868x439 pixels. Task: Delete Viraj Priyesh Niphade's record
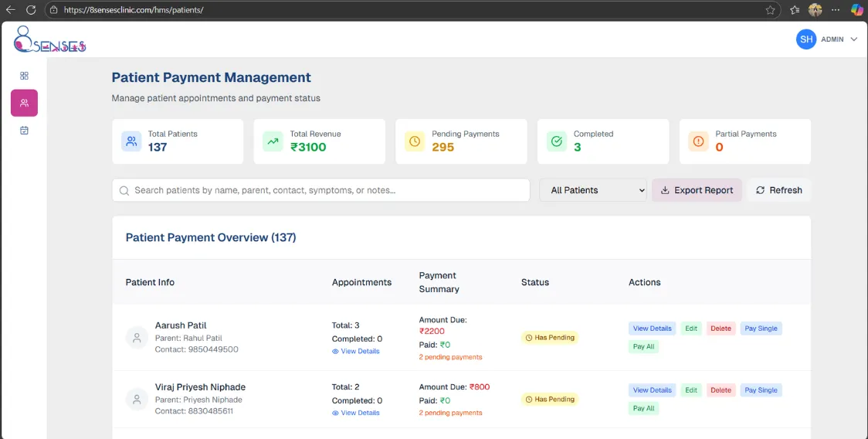click(x=721, y=390)
